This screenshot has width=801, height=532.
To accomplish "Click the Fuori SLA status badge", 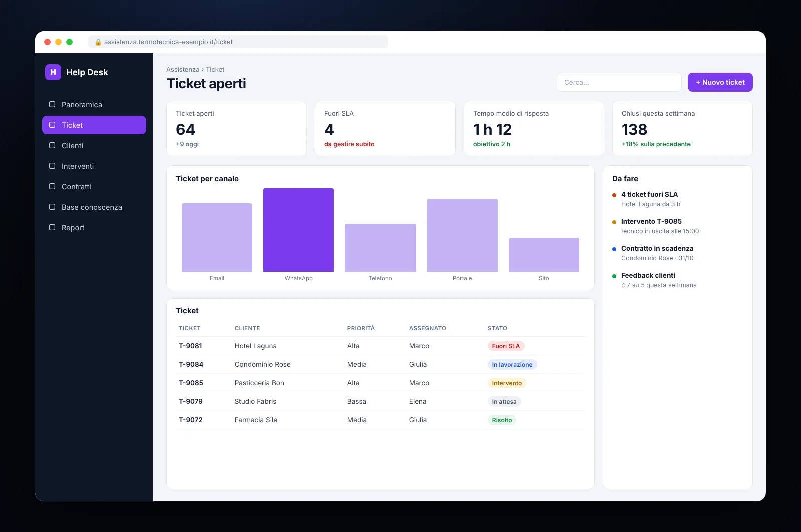I will pyautogui.click(x=506, y=346).
